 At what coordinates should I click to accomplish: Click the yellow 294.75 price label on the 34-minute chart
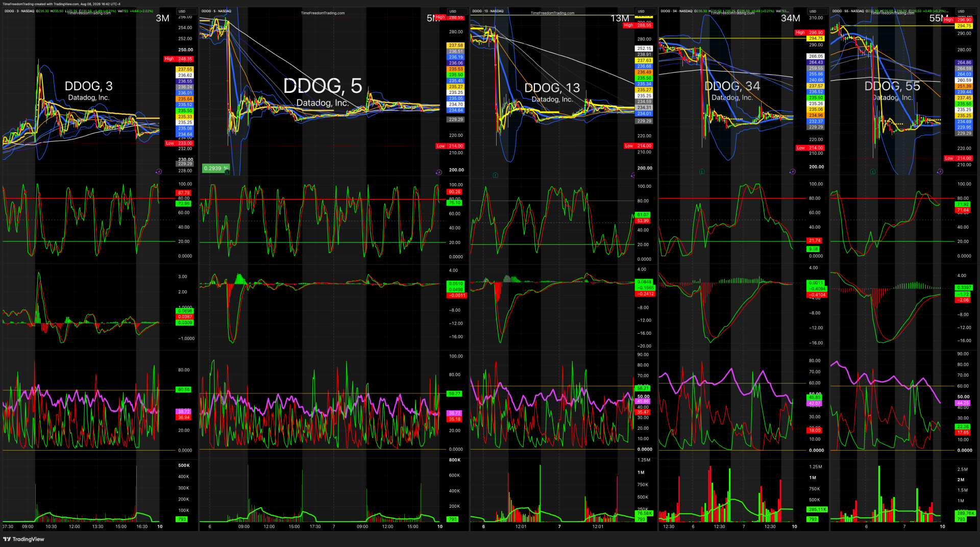pos(816,39)
